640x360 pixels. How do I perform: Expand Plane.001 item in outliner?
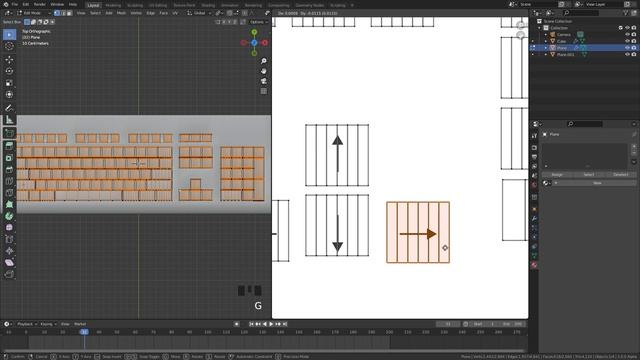click(x=546, y=54)
